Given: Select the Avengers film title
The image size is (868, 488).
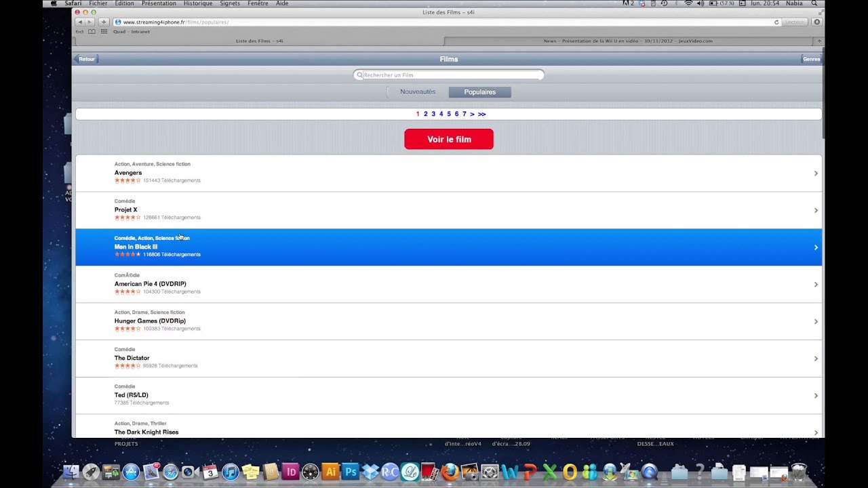Looking at the screenshot, I should (x=128, y=173).
